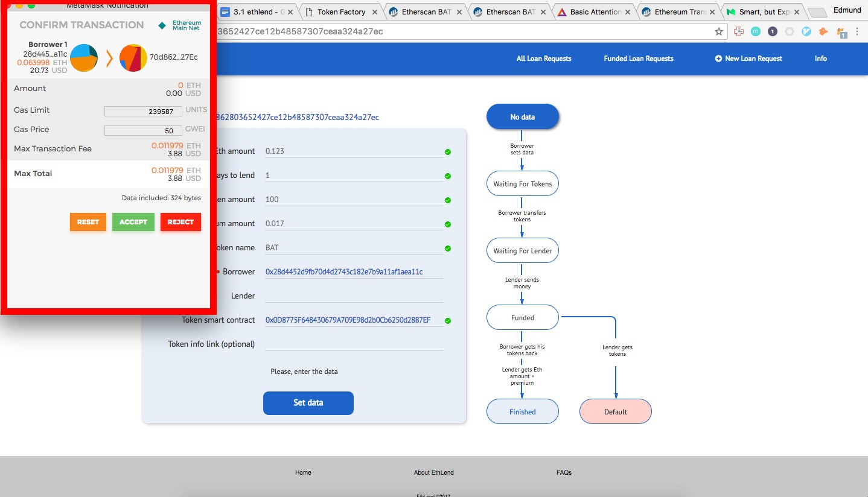Screen dimensions: 868x497
Task: Click the green check next to premium amount
Action: (448, 224)
